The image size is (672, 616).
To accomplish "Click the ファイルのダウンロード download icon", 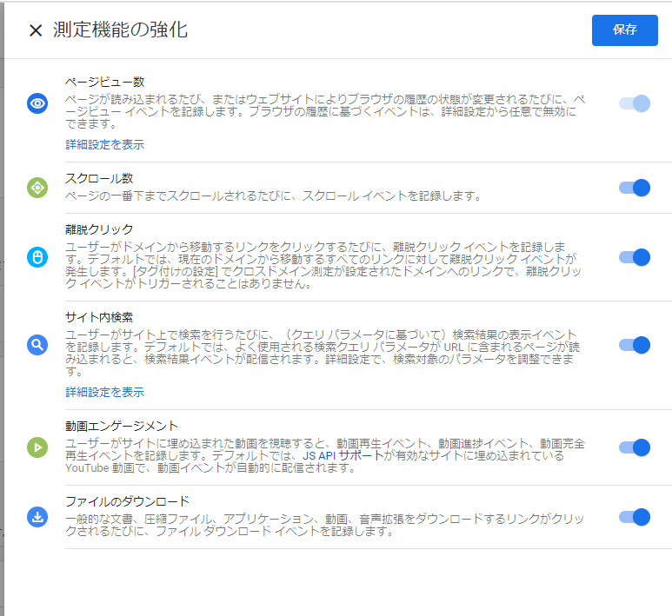I will click(x=37, y=517).
